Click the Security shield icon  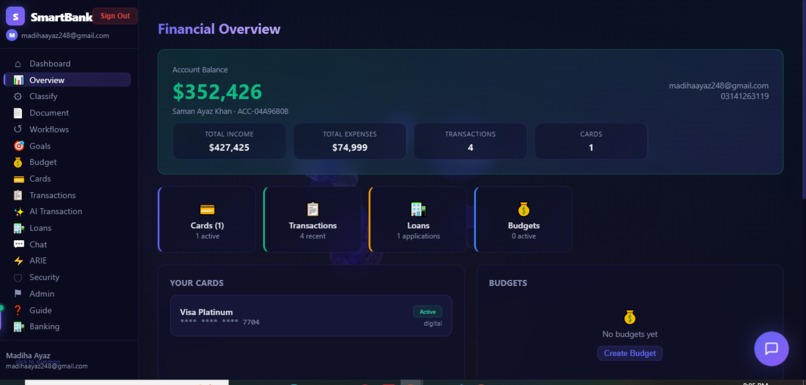(19, 278)
